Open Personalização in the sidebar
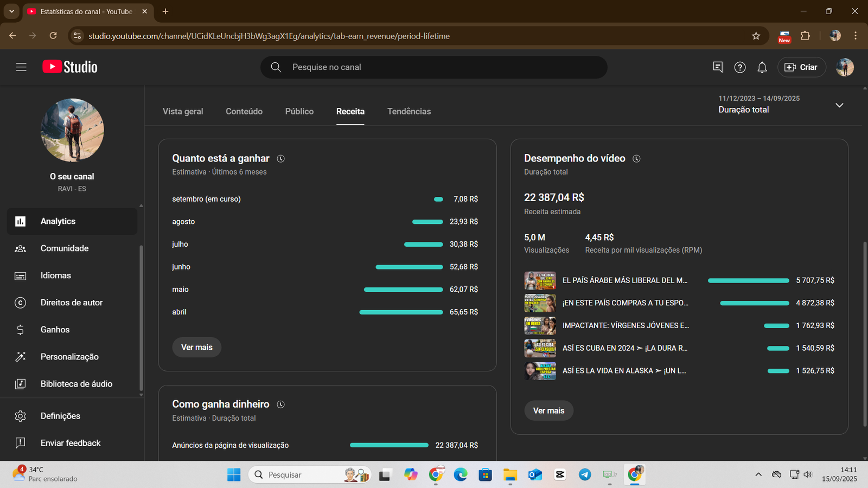 click(x=69, y=357)
